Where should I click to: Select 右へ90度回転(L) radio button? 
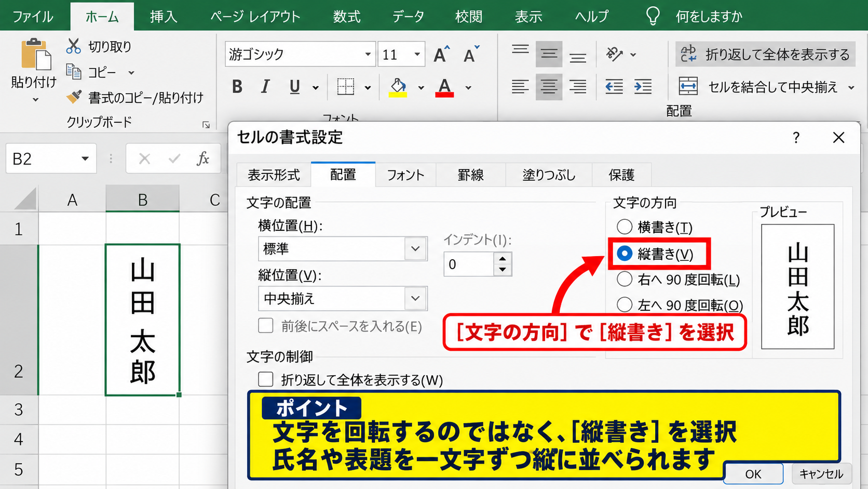[x=625, y=280]
